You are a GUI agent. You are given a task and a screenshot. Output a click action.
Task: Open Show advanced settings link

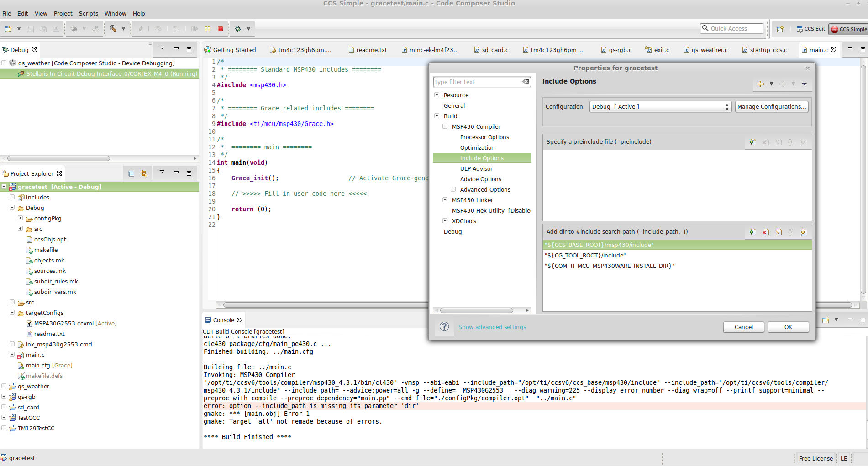(x=492, y=327)
